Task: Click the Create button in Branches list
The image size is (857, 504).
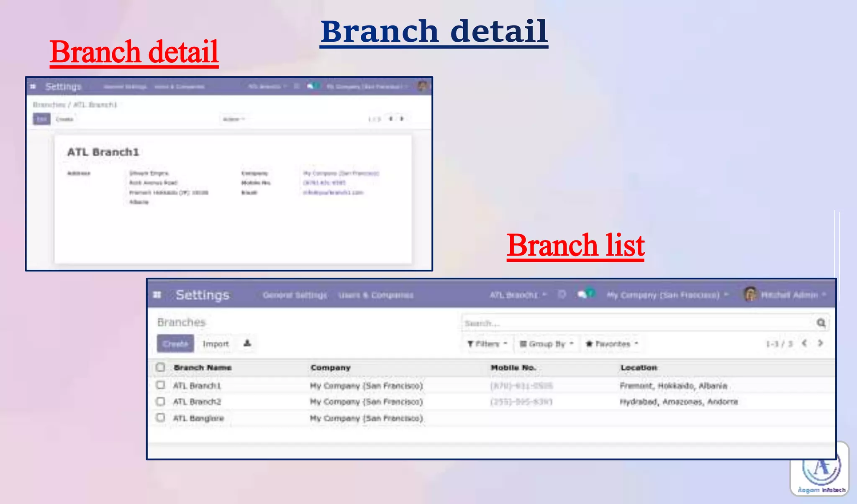Action: point(175,343)
